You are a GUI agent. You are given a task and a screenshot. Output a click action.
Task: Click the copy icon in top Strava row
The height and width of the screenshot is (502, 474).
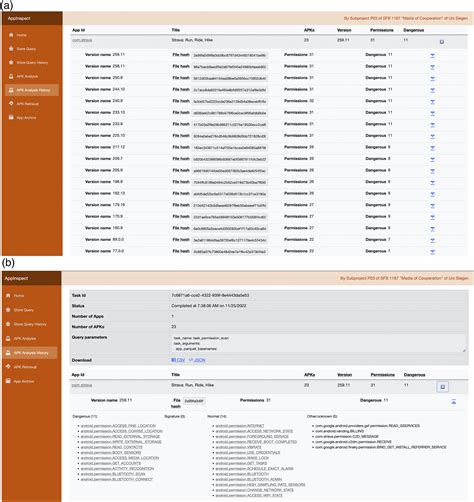coord(442,42)
